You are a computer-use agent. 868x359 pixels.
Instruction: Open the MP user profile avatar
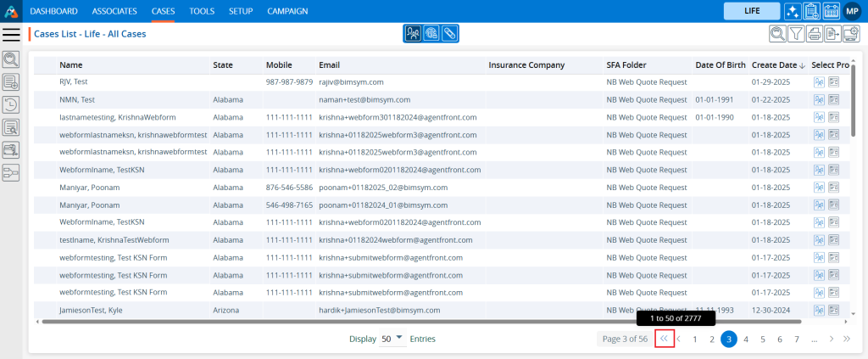[x=852, y=11]
